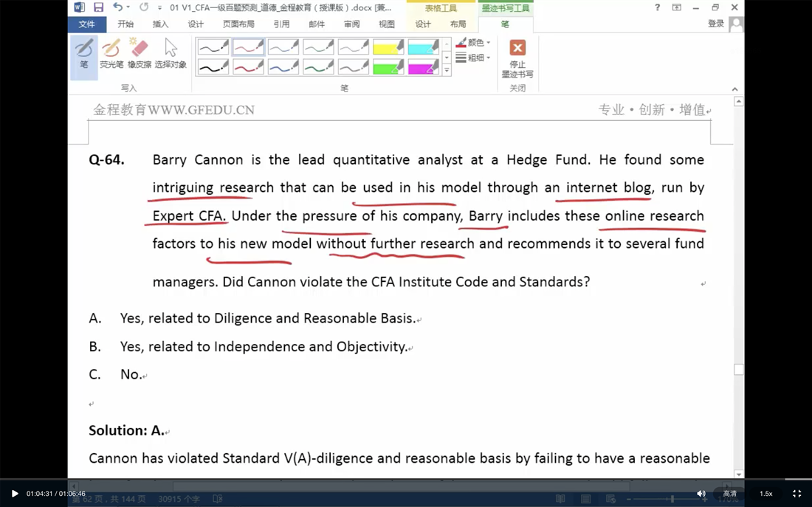Open the pen Color (颜色) dropdown
Image resolution: width=812 pixels, height=507 pixels.
coord(473,43)
